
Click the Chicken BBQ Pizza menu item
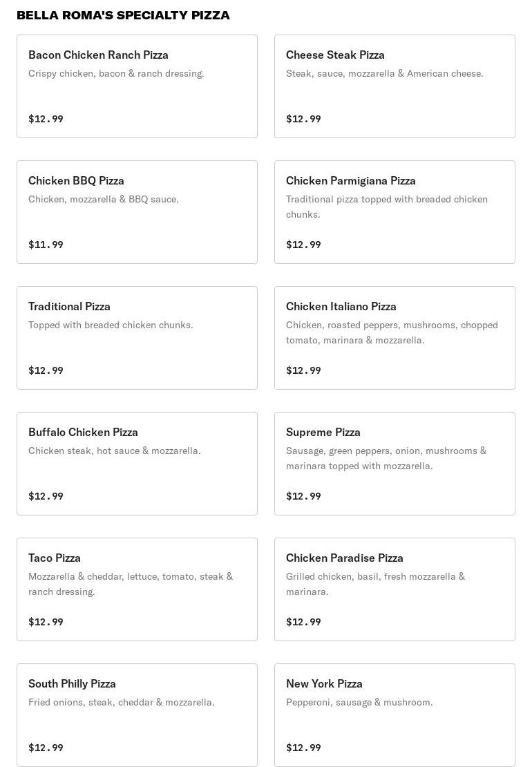pyautogui.click(x=137, y=212)
